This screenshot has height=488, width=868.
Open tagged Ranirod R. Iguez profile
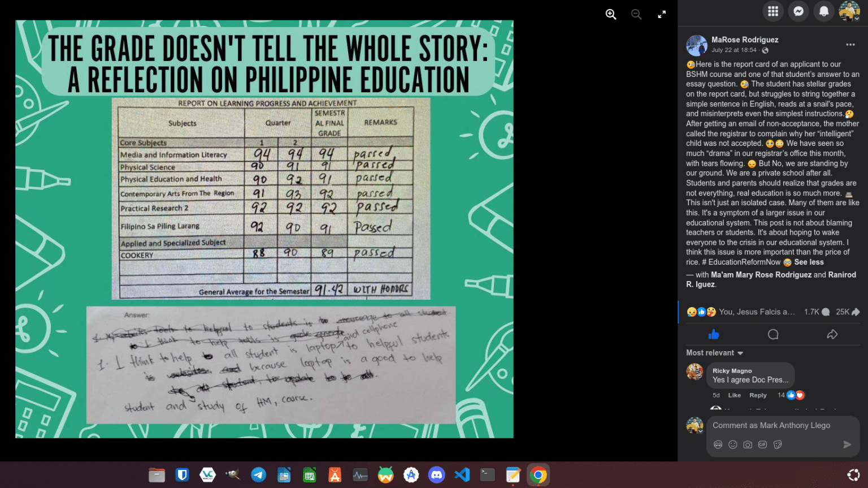771,280
